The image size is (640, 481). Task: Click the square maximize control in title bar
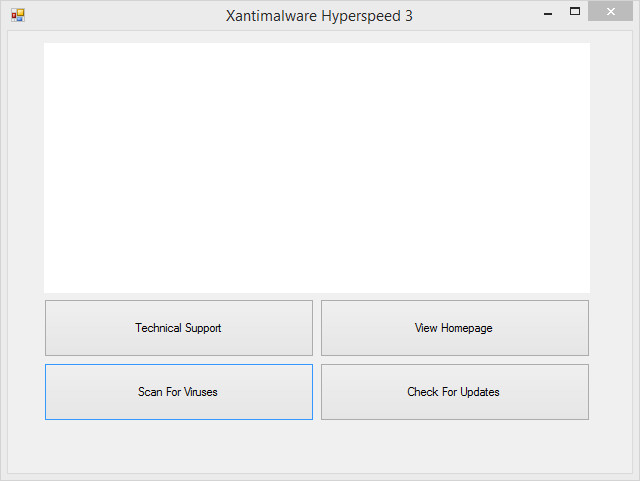(575, 11)
